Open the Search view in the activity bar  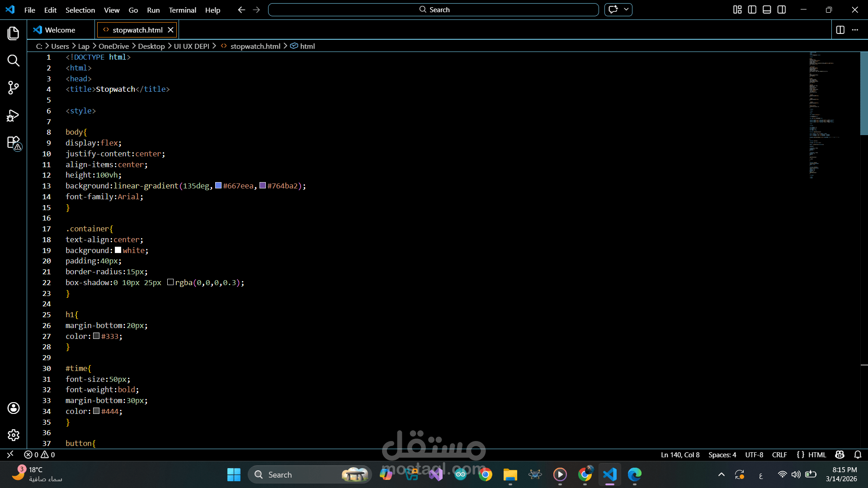pos(13,61)
